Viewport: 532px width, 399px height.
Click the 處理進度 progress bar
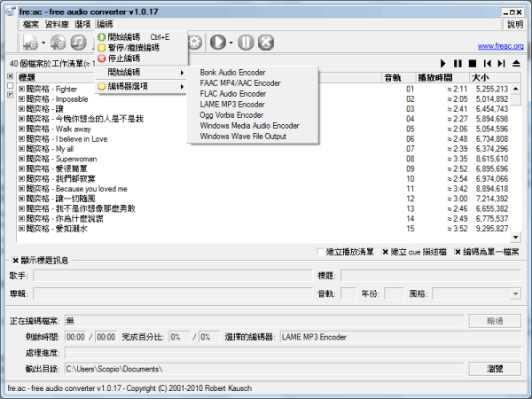point(293,353)
